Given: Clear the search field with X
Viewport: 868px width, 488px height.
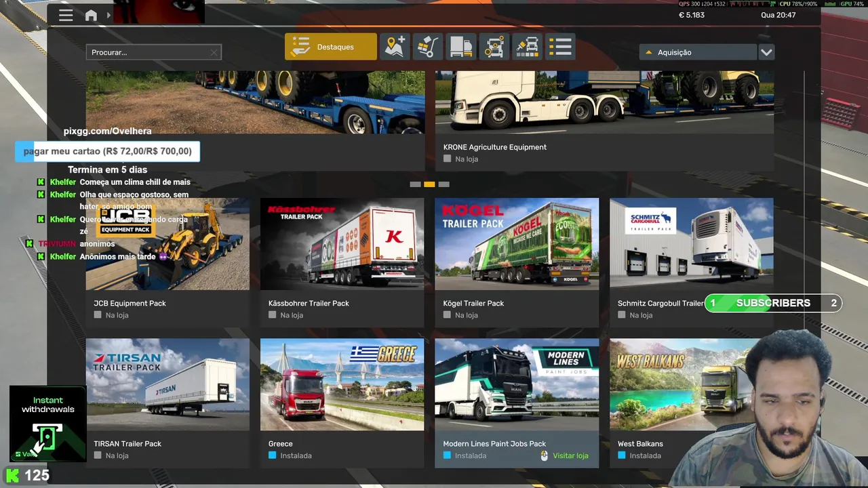Looking at the screenshot, I should 214,52.
